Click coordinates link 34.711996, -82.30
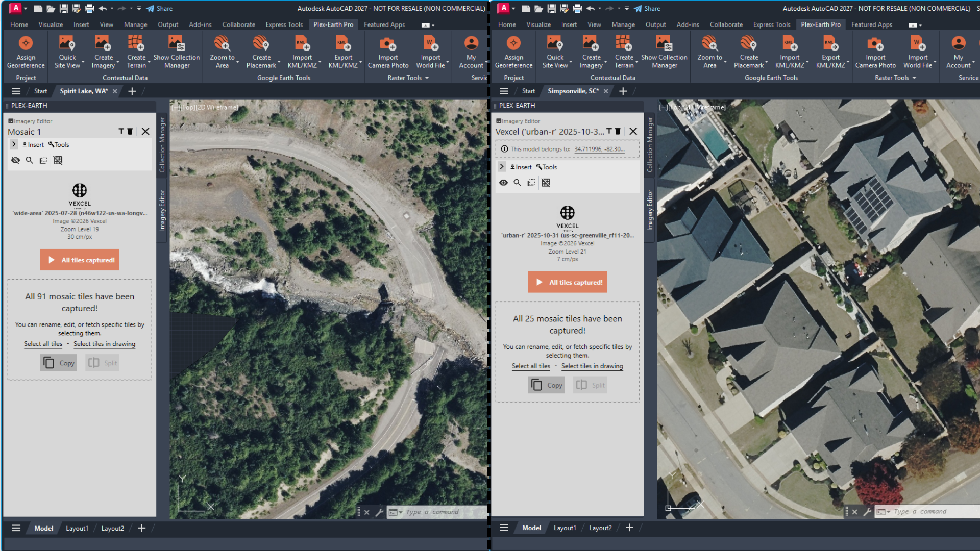This screenshot has height=551, width=980. 599,149
